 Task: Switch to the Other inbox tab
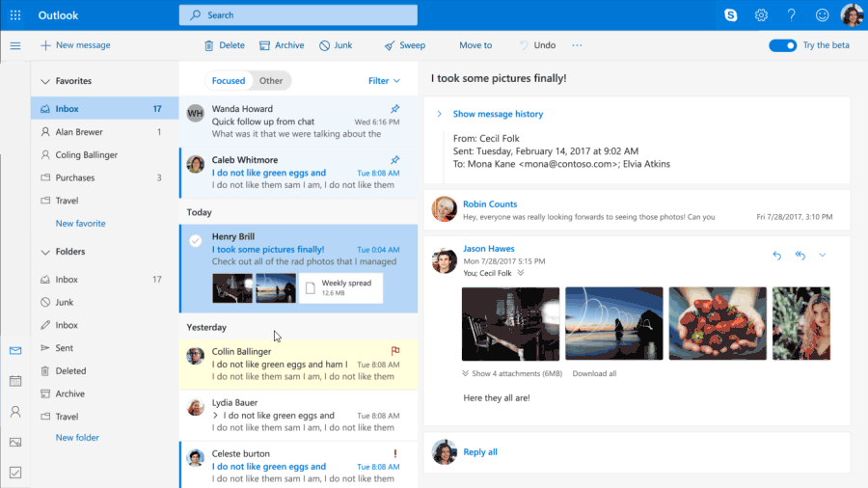pyautogui.click(x=271, y=81)
